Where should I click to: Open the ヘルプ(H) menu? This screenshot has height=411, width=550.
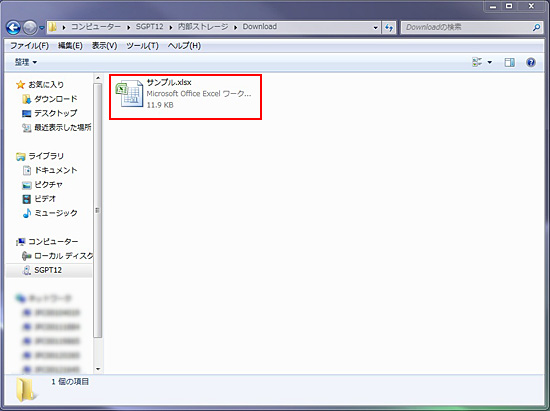coord(184,46)
